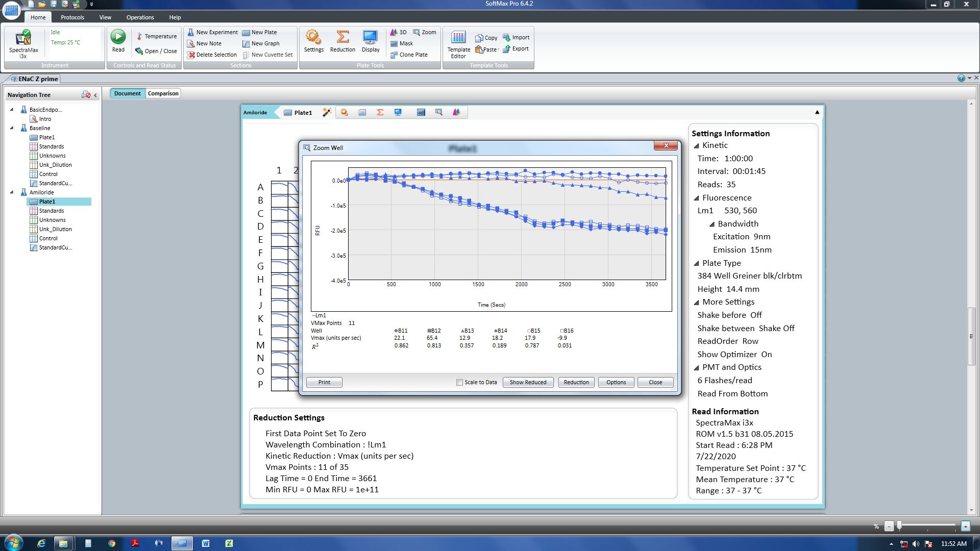Image resolution: width=980 pixels, height=551 pixels.
Task: Collapse the Kinetic settings group
Action: 696,146
